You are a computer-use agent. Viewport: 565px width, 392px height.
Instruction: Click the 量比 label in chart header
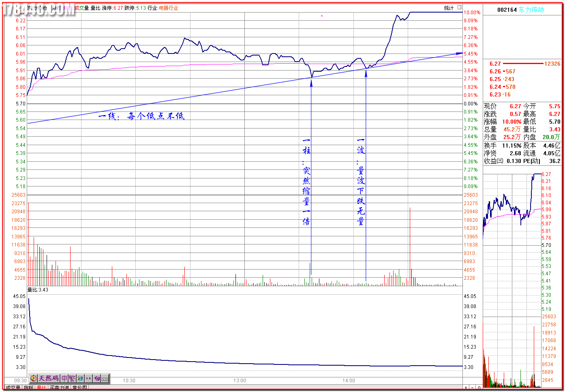pyautogui.click(x=95, y=8)
